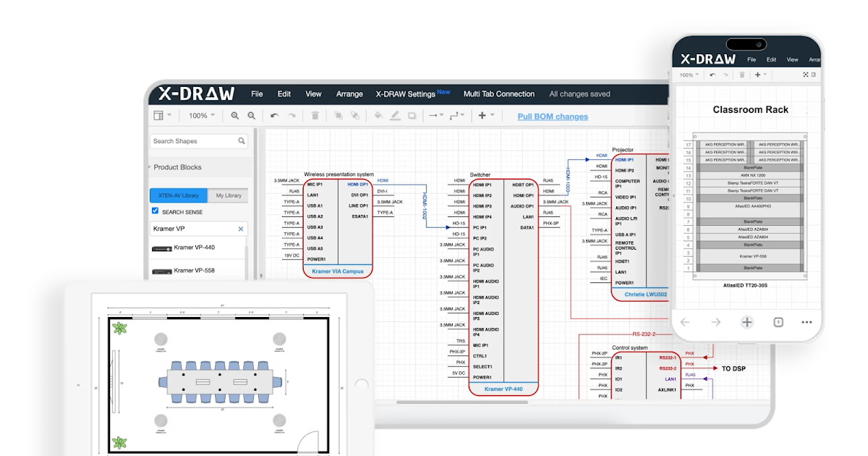This screenshot has width=868, height=456.
Task: Undo last action in main toolbar
Action: [274, 116]
